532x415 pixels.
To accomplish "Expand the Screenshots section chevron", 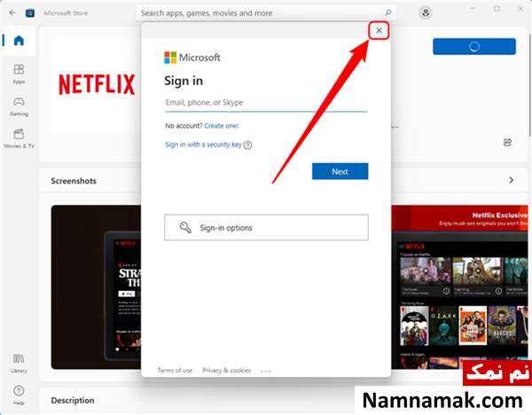I will coord(511,180).
